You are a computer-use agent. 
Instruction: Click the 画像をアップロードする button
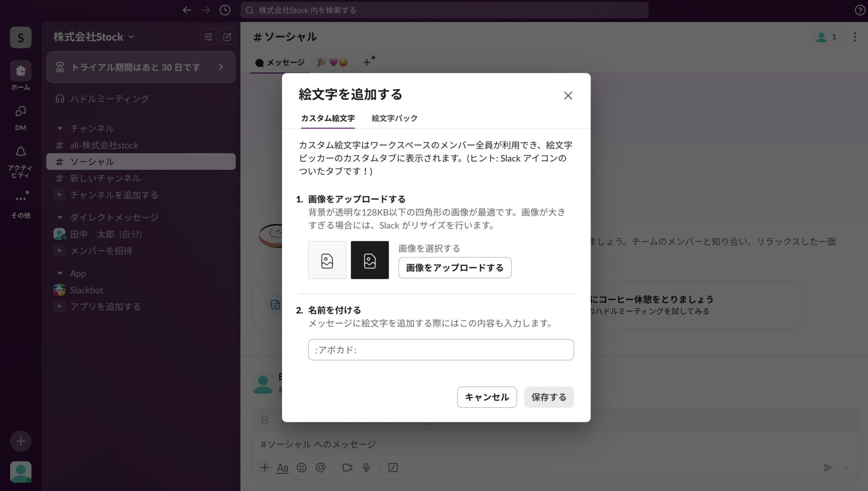coord(455,268)
